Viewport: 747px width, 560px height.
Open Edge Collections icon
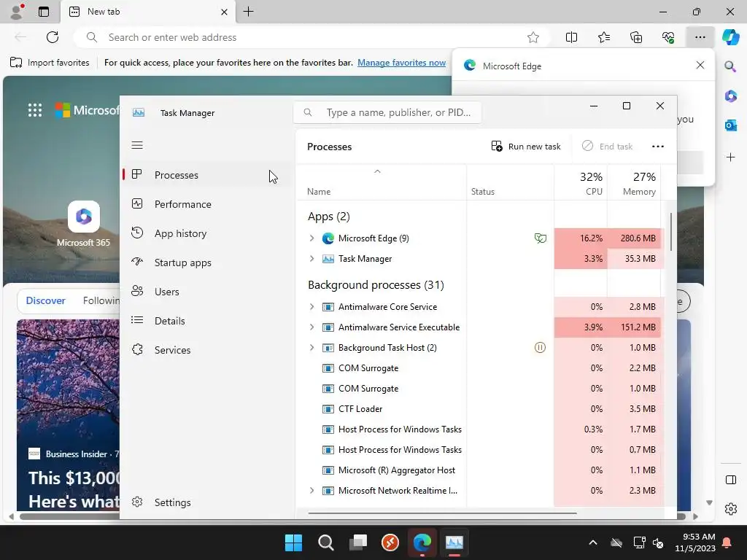coord(636,37)
